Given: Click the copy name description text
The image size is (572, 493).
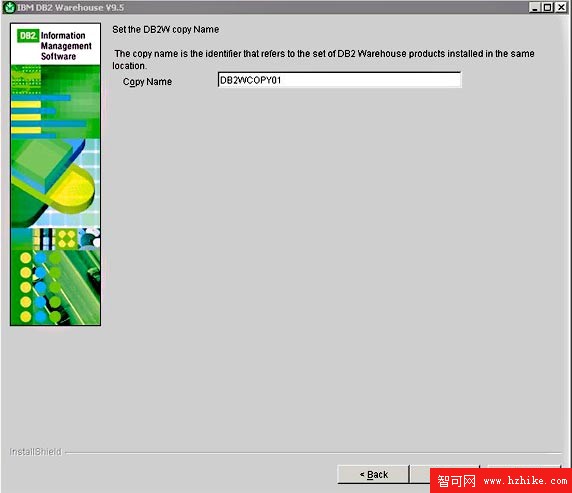Looking at the screenshot, I should (323, 59).
